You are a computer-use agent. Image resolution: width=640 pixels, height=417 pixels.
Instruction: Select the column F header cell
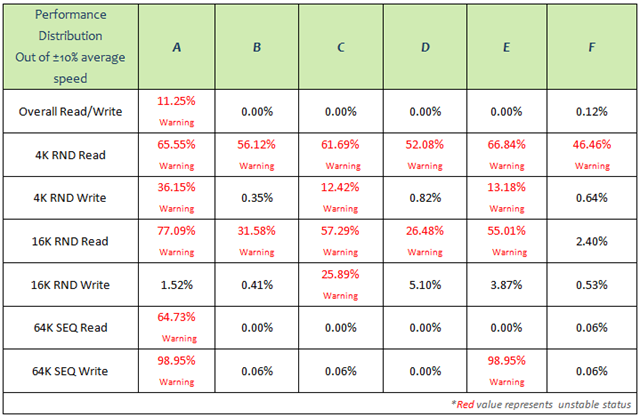click(591, 47)
